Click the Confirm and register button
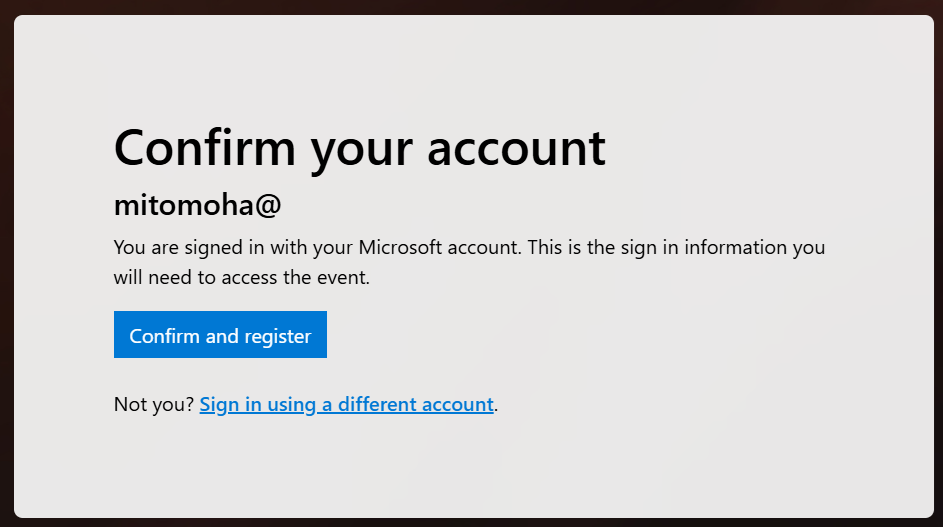Image resolution: width=943 pixels, height=527 pixels. tap(220, 334)
